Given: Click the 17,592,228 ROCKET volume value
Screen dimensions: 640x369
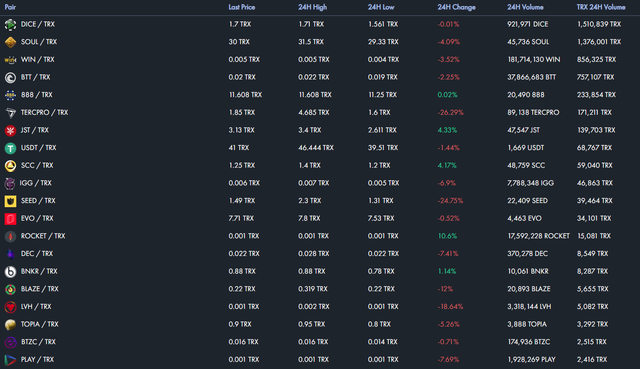Looking at the screenshot, I should click(x=538, y=236).
